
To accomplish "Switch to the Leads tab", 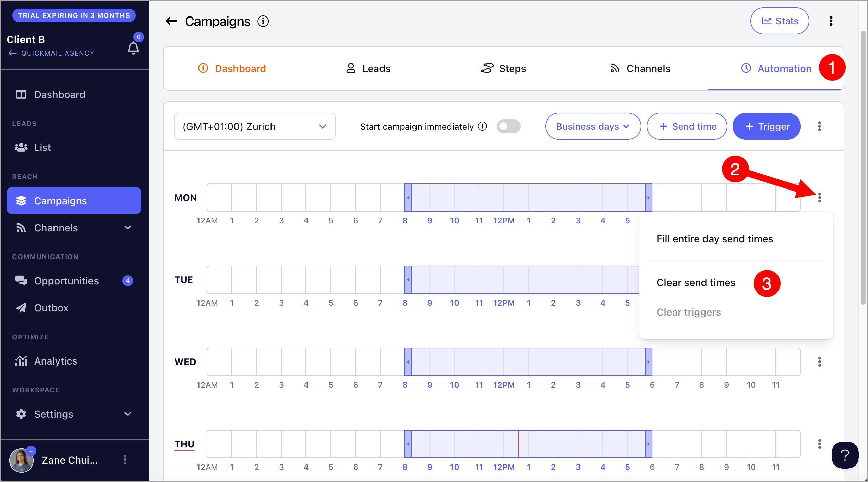I will point(368,68).
